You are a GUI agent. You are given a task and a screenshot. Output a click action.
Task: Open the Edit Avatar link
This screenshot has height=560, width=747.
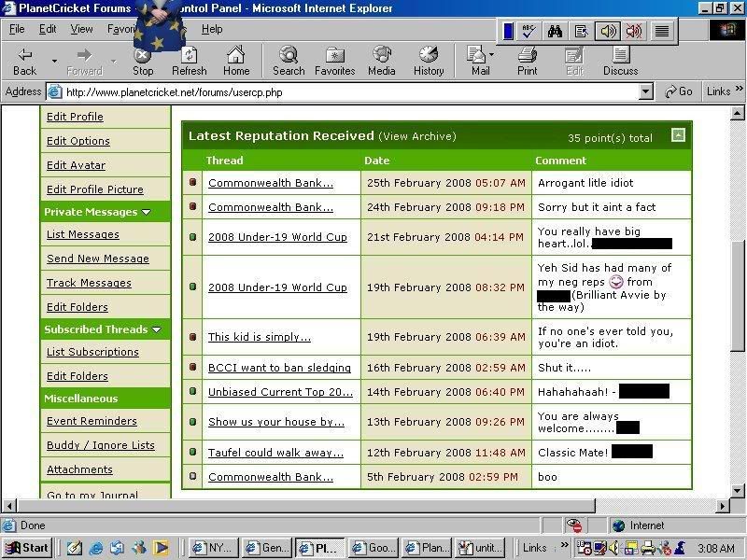(76, 165)
